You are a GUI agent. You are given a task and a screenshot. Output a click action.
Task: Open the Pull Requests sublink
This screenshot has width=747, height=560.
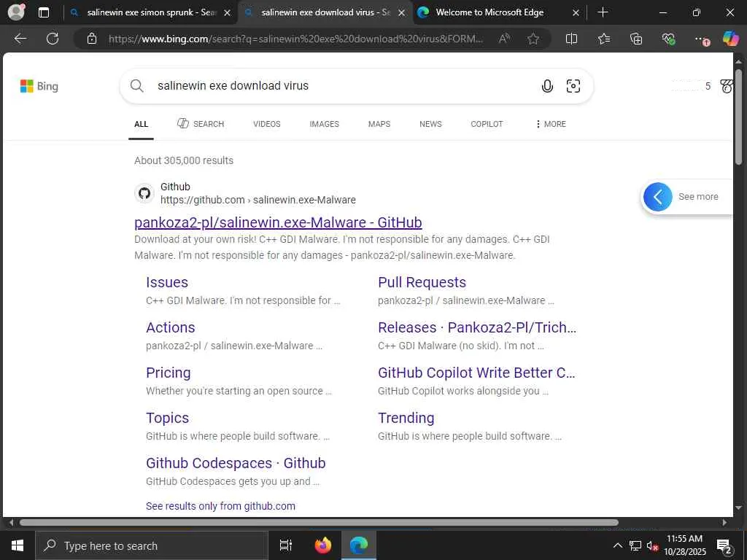422,282
